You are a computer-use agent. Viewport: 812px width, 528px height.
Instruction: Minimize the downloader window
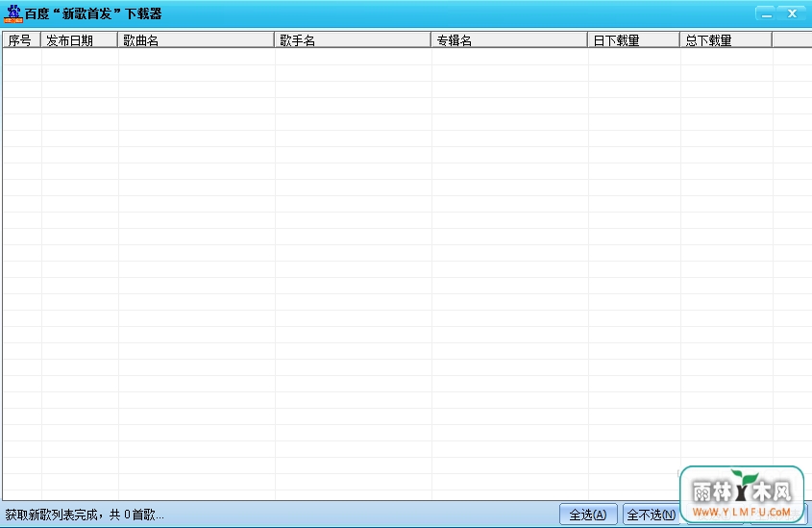point(766,13)
